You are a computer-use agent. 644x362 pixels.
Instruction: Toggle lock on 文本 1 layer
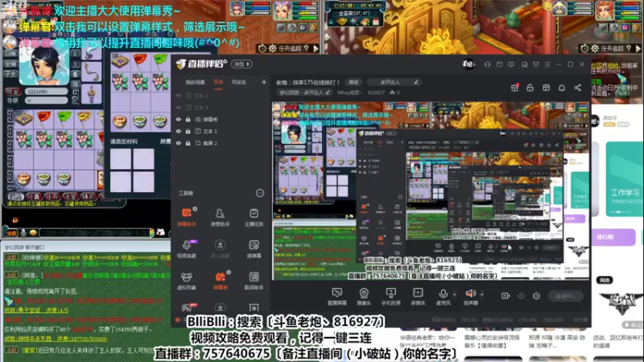(188, 131)
